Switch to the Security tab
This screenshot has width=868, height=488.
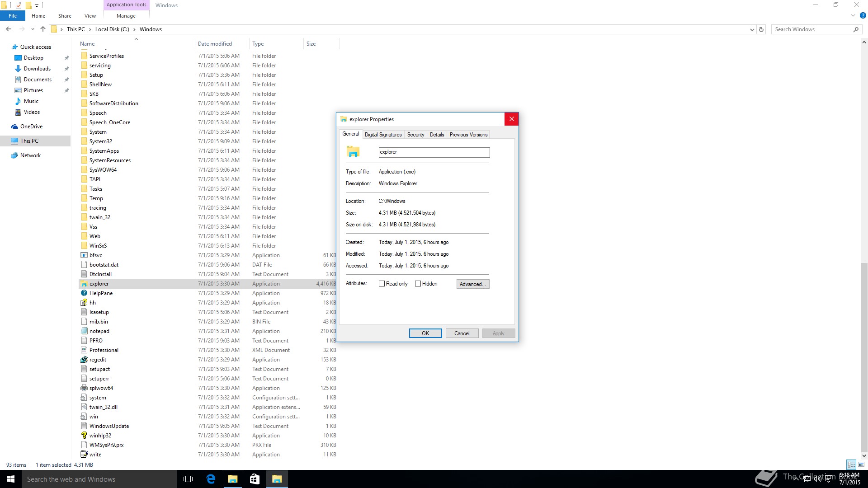click(x=415, y=135)
